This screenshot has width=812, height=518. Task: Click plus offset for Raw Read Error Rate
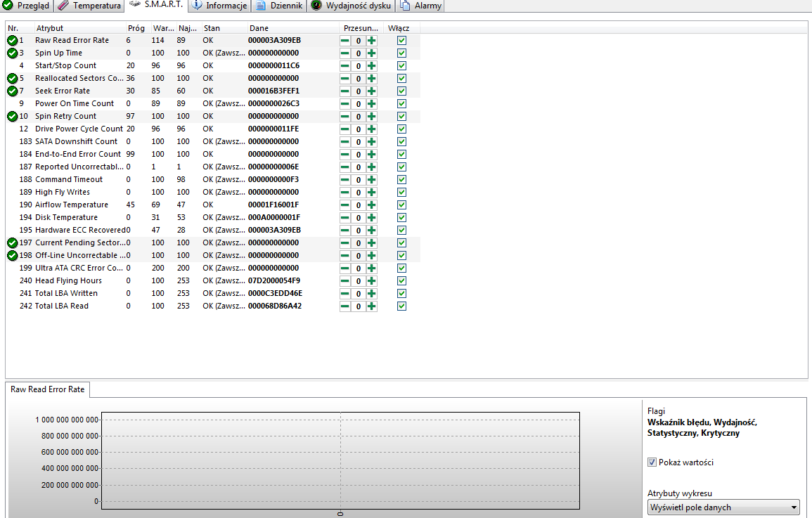click(371, 40)
